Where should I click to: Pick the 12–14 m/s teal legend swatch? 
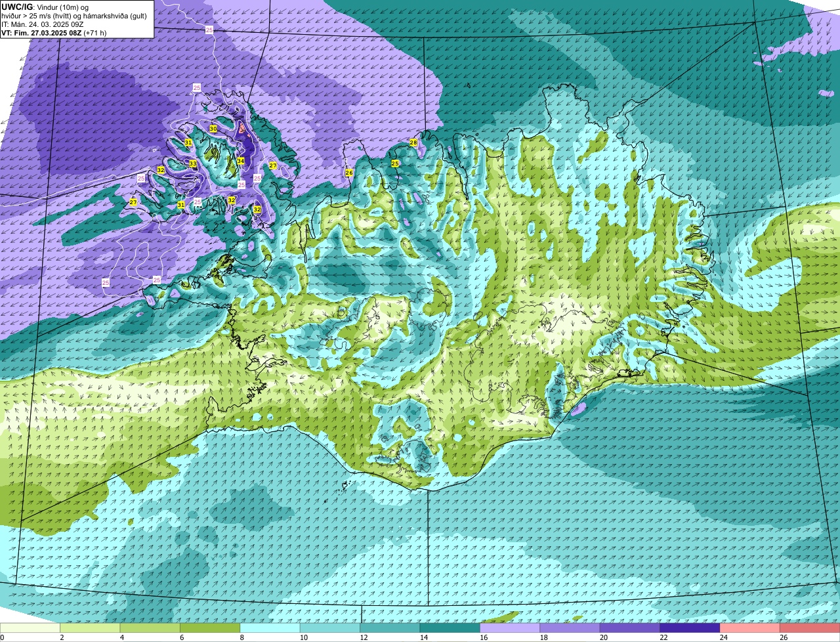[390, 628]
